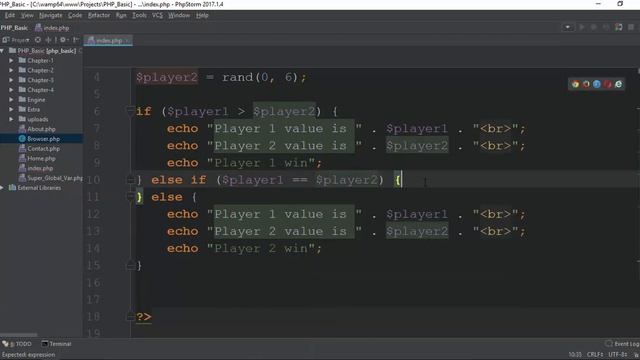The image size is (640, 360).
Task: Open the Help menu
Action: coord(202,15)
